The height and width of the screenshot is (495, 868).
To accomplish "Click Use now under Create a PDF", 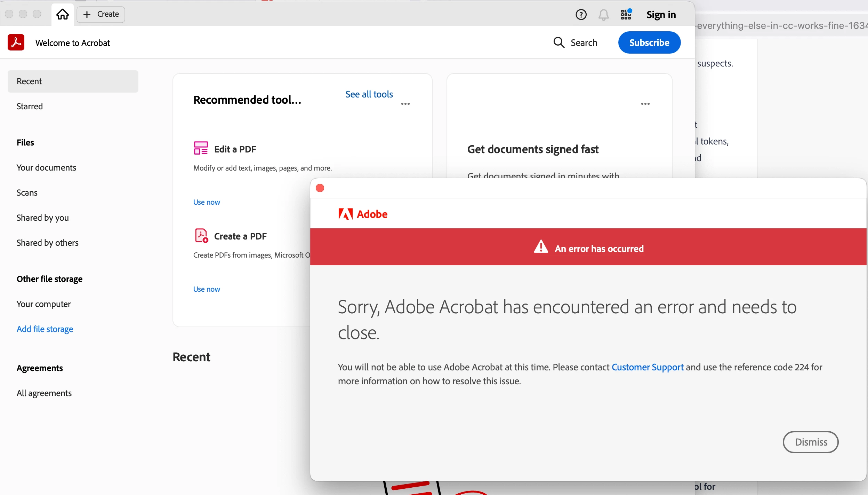I will click(207, 289).
